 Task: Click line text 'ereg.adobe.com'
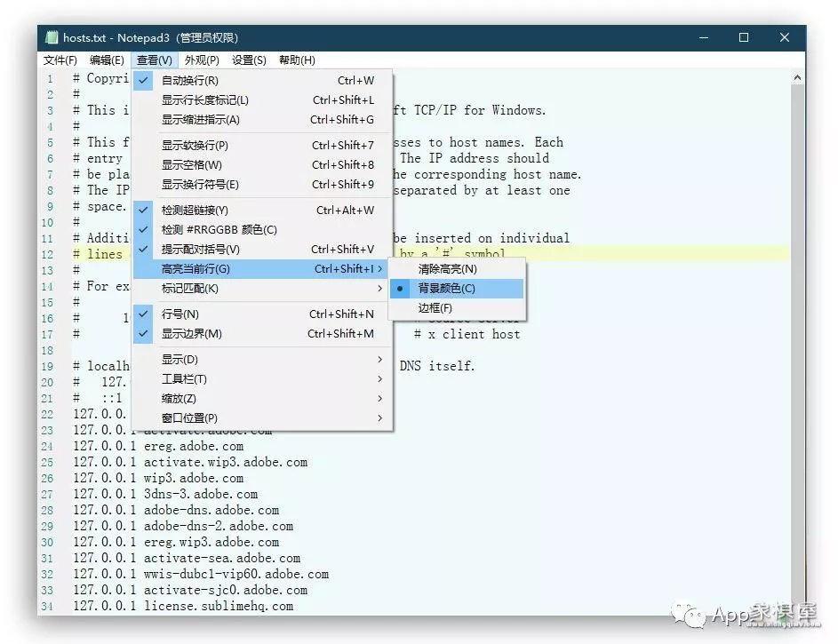click(194, 446)
